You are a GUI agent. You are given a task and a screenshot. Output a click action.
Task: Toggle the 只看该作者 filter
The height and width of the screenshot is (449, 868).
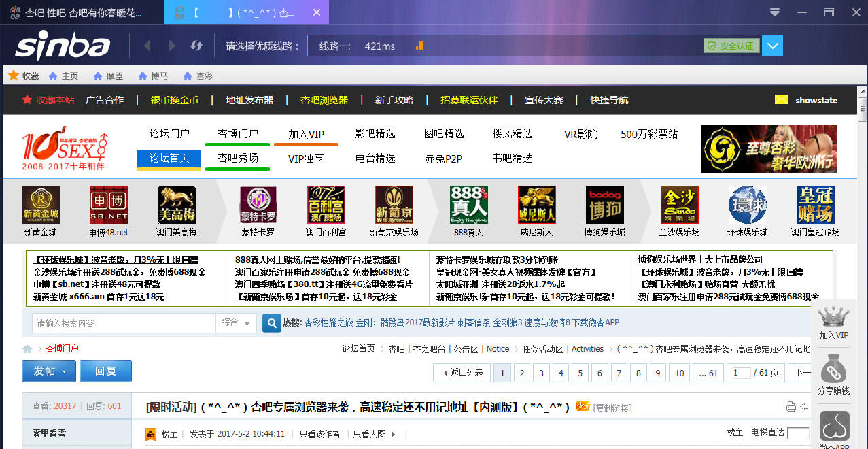[319, 434]
